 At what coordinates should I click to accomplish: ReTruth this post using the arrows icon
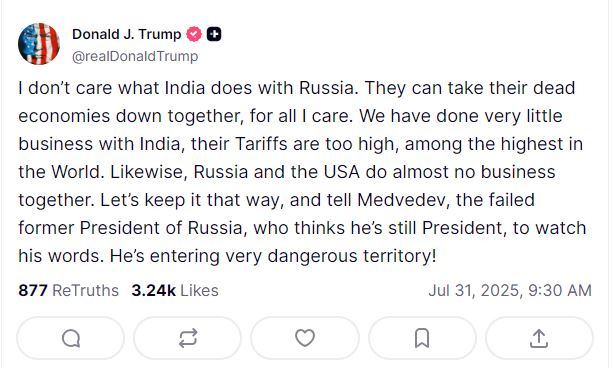point(188,338)
